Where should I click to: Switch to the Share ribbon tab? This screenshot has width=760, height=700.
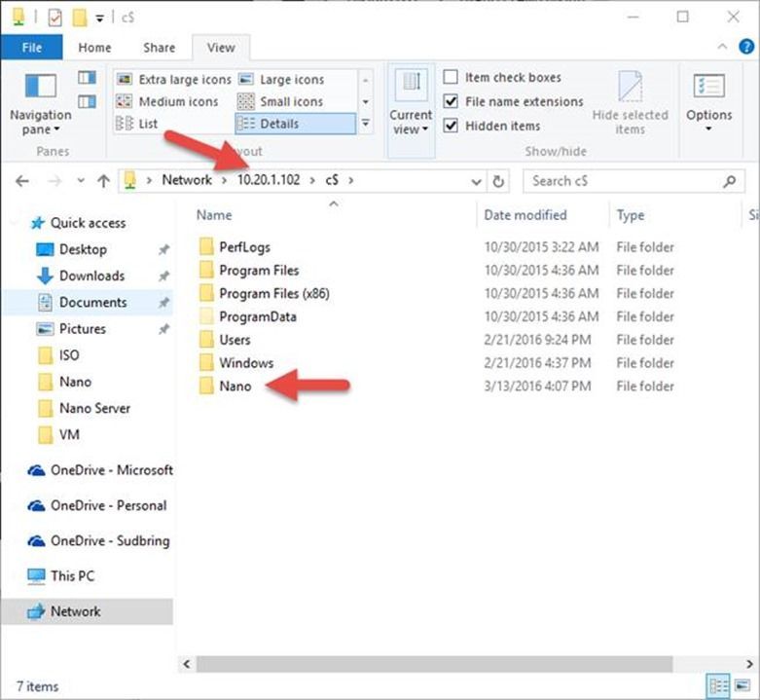coord(159,48)
